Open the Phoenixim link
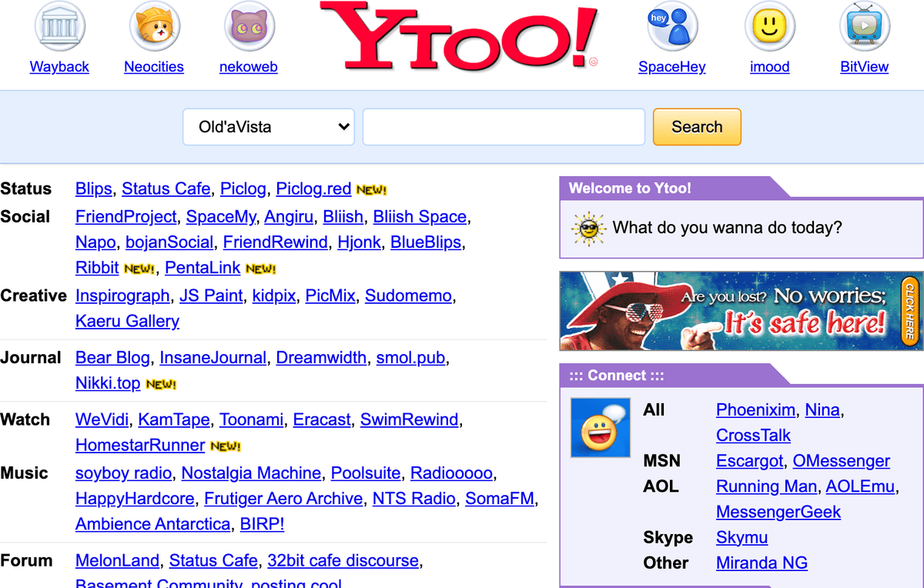The width and height of the screenshot is (924, 588). point(756,410)
